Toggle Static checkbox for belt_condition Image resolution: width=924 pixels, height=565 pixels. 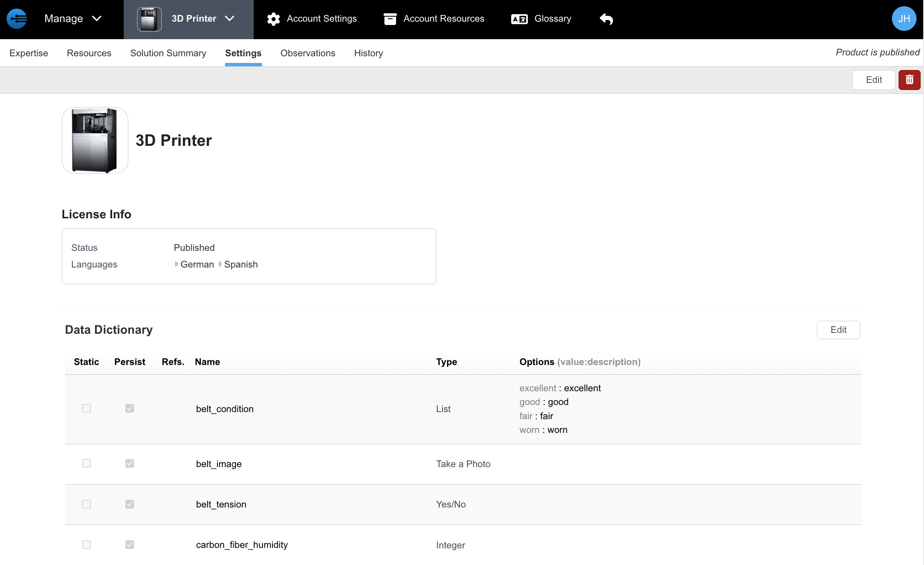click(86, 408)
